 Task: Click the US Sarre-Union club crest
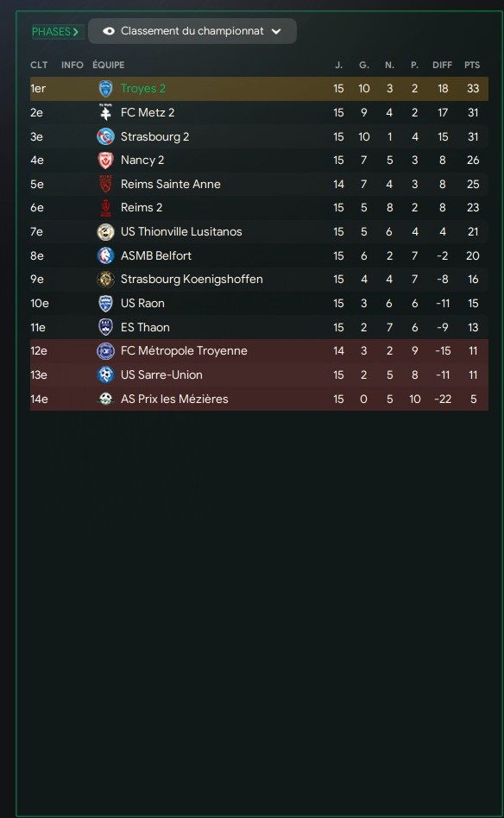[105, 374]
